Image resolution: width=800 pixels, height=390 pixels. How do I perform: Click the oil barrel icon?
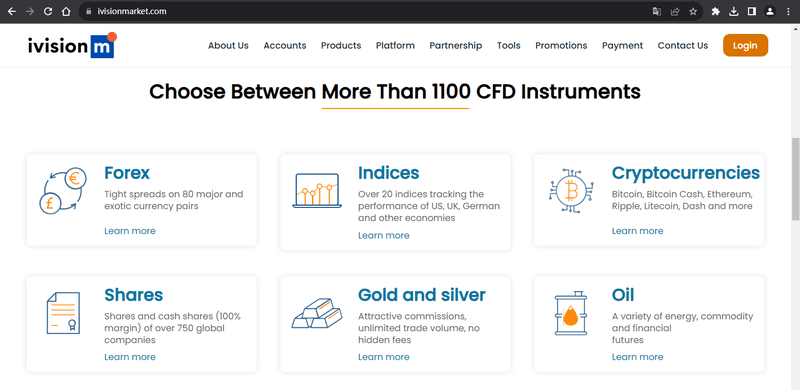[571, 313]
